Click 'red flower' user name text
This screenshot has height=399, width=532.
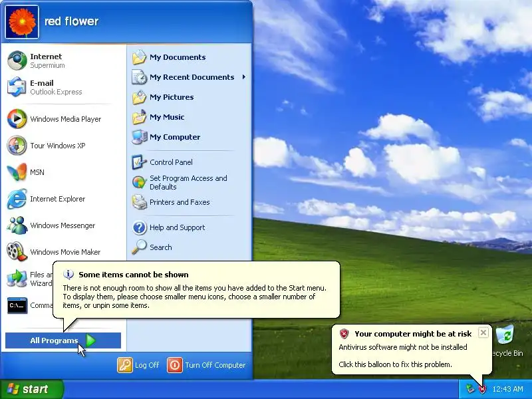click(71, 21)
